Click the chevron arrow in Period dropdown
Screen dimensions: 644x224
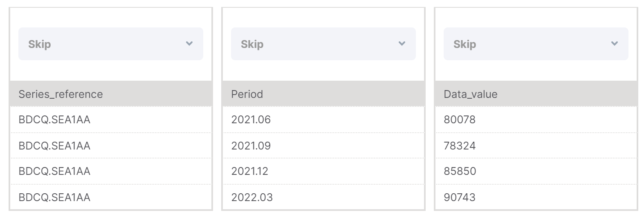(x=402, y=43)
